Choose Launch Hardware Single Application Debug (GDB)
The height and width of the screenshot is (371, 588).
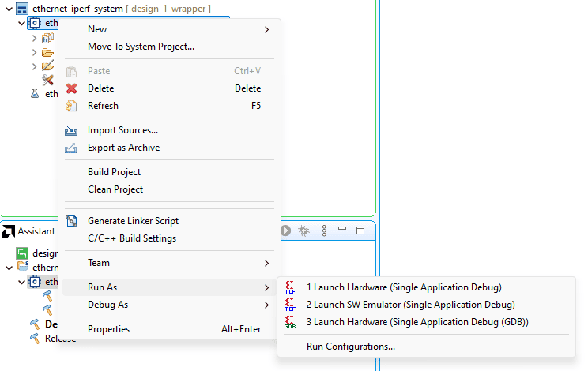(416, 322)
